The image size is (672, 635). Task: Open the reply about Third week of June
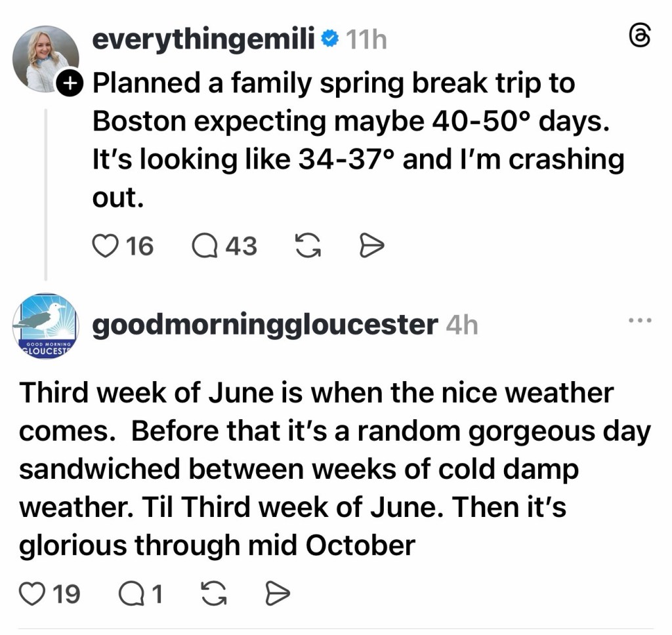335,469
